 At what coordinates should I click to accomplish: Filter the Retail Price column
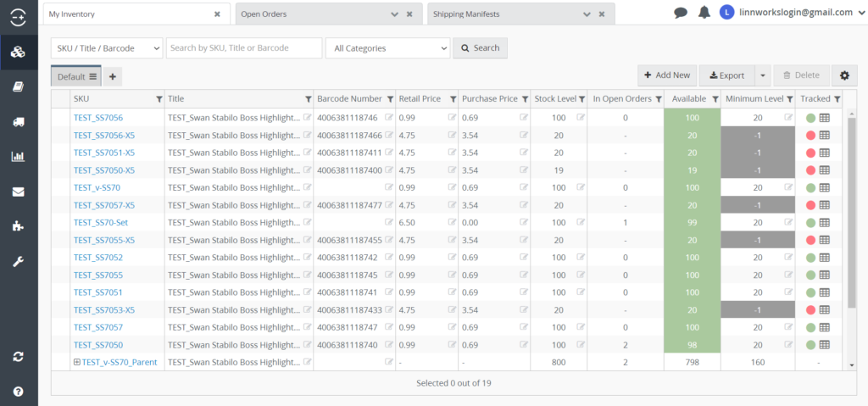(x=453, y=99)
